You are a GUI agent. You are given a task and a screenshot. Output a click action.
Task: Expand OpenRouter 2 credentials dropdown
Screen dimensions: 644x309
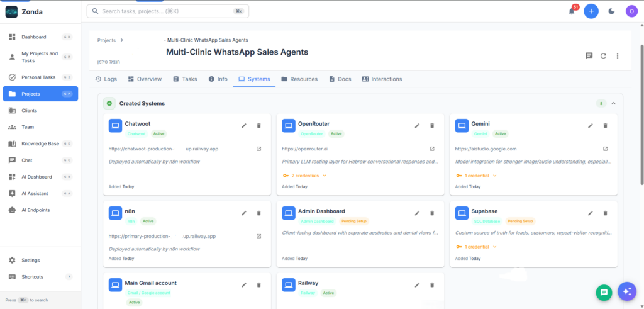305,176
